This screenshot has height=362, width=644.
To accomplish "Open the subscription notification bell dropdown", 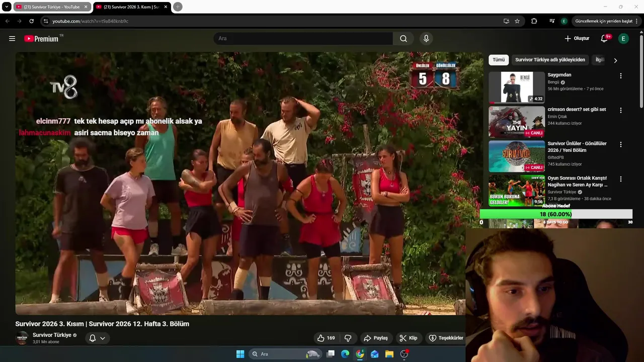I will pyautogui.click(x=97, y=338).
